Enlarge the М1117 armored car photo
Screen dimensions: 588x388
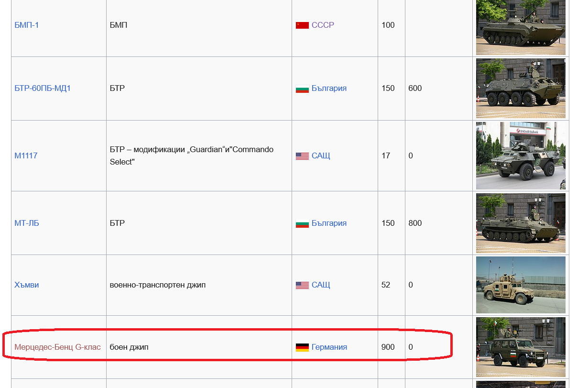point(521,155)
